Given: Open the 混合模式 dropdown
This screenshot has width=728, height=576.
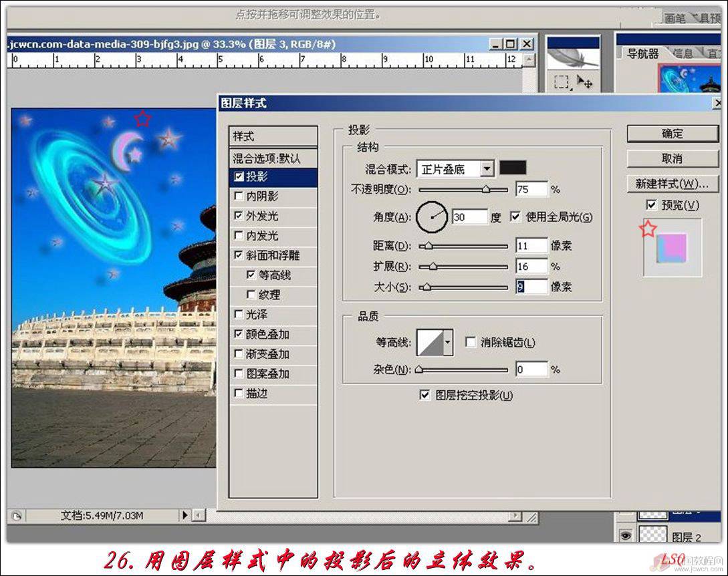Looking at the screenshot, I should [x=487, y=168].
